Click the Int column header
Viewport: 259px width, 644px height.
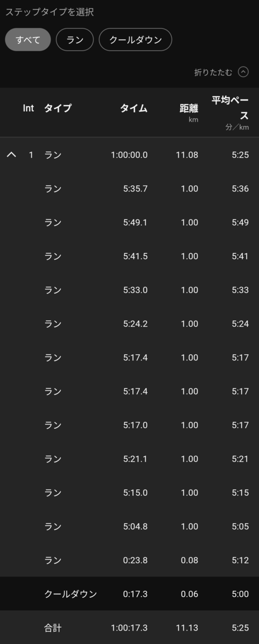pos(28,108)
